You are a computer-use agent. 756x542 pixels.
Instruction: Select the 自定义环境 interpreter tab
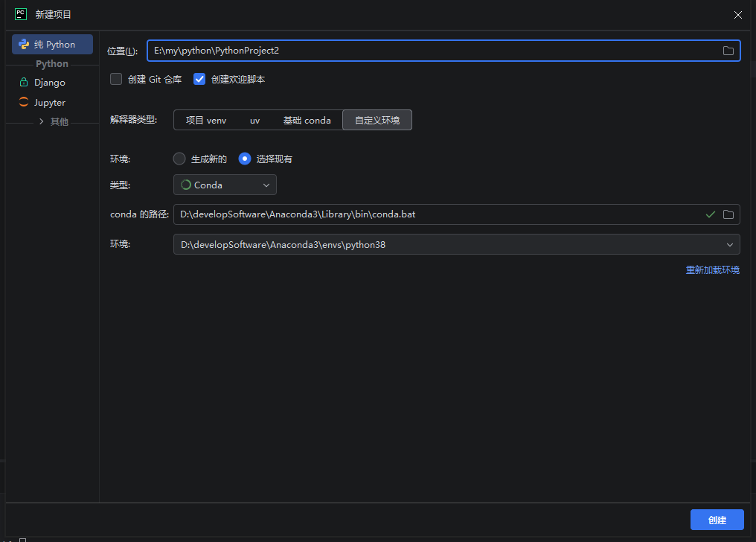pyautogui.click(x=377, y=120)
